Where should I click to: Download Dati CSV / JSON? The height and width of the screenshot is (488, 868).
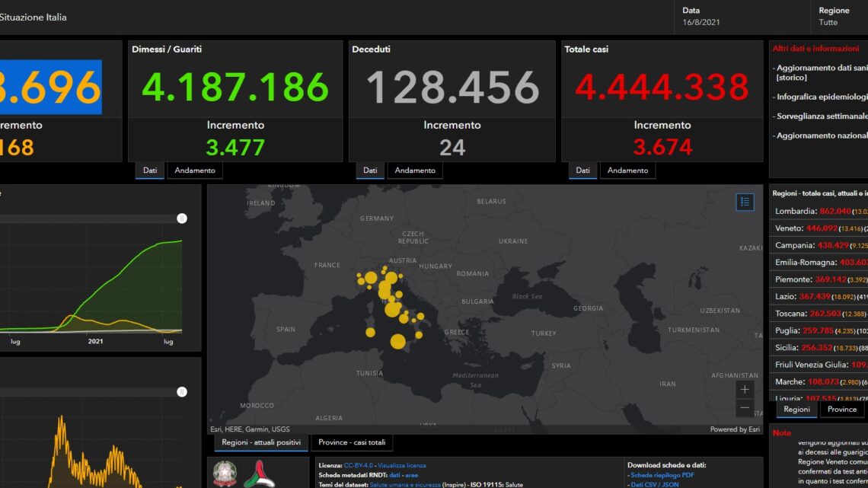click(x=654, y=485)
